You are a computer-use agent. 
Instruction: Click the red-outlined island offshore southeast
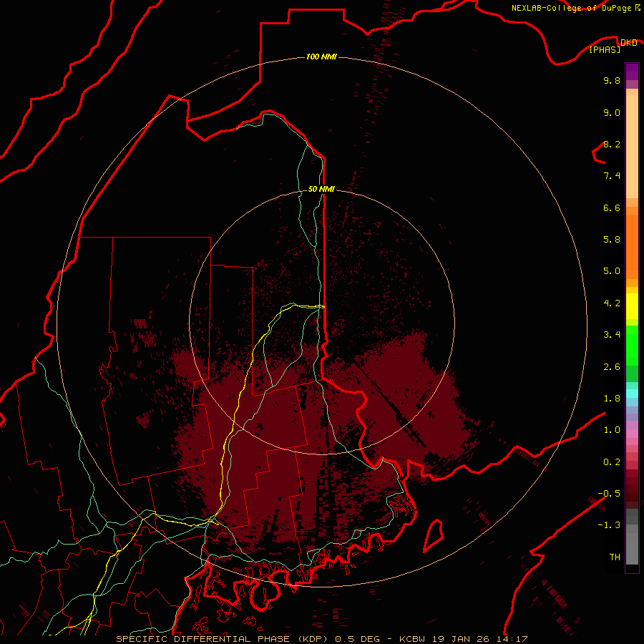[434, 535]
